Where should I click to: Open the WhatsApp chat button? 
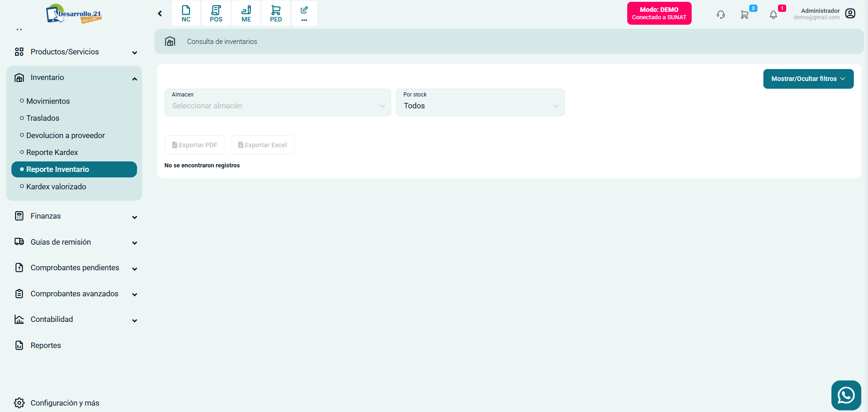(846, 395)
